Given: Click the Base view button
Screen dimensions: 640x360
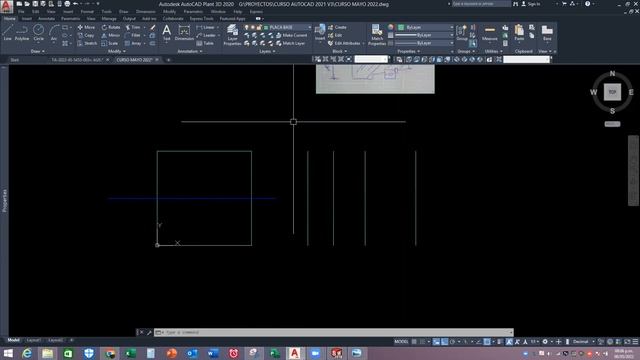Looking at the screenshot, I should [547, 33].
